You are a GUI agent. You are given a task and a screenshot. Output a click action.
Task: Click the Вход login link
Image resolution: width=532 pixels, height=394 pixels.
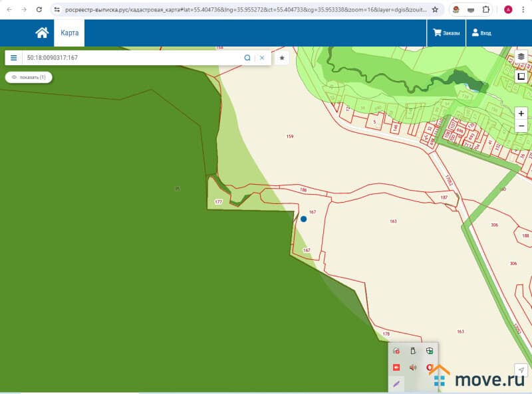click(481, 33)
